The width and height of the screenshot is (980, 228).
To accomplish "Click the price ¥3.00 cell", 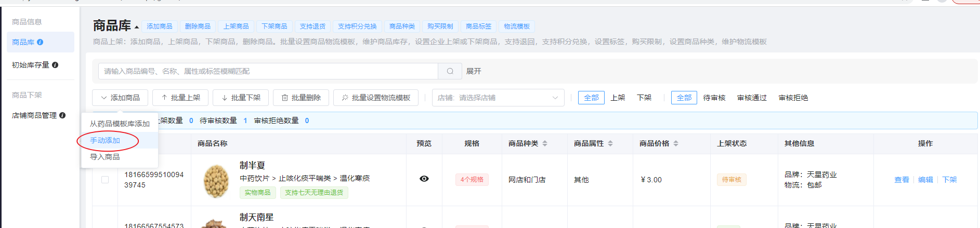I will click(x=651, y=180).
